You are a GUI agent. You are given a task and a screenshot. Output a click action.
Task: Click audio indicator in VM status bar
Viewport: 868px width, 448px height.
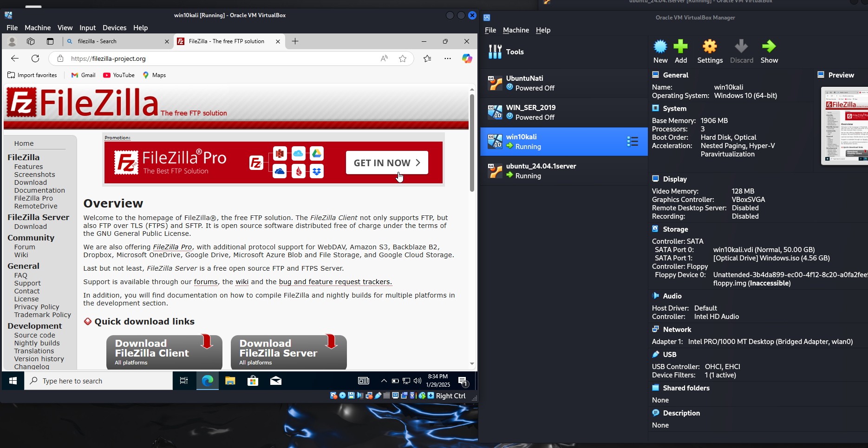(360, 396)
